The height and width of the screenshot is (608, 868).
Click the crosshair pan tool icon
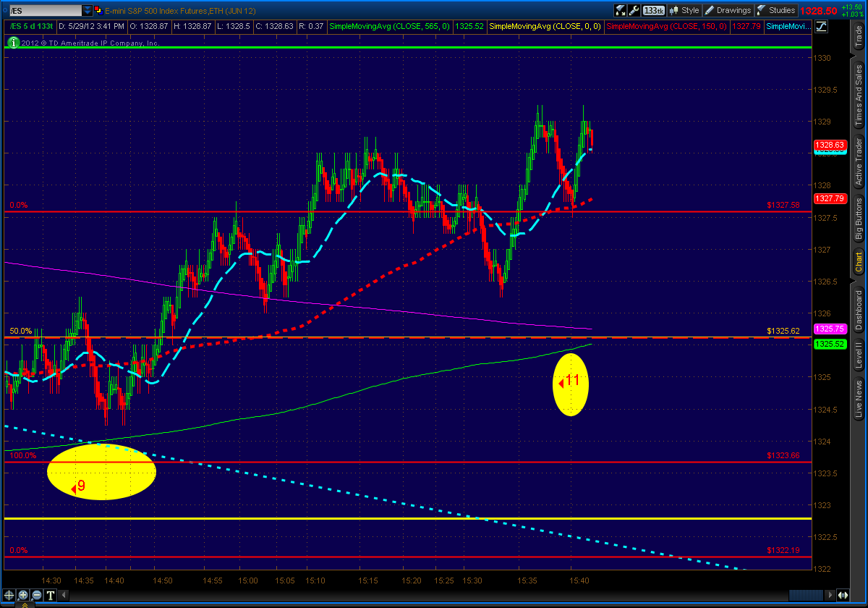[x=9, y=595]
